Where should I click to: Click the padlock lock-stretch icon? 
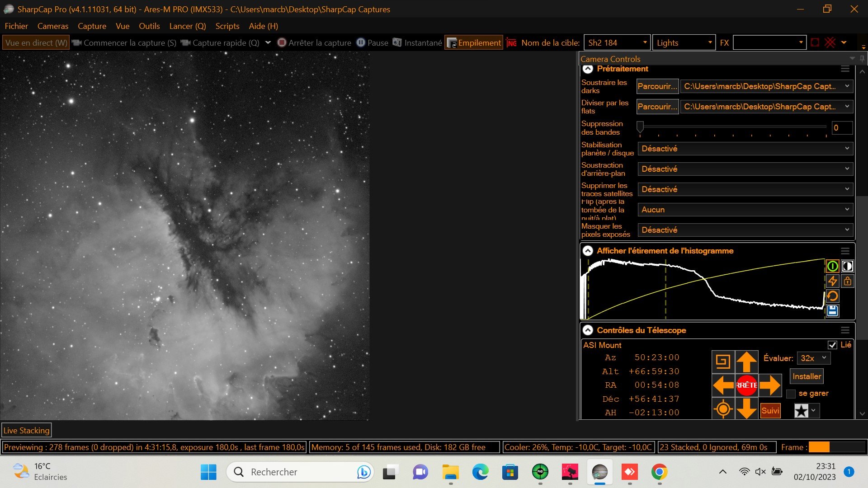pyautogui.click(x=848, y=281)
